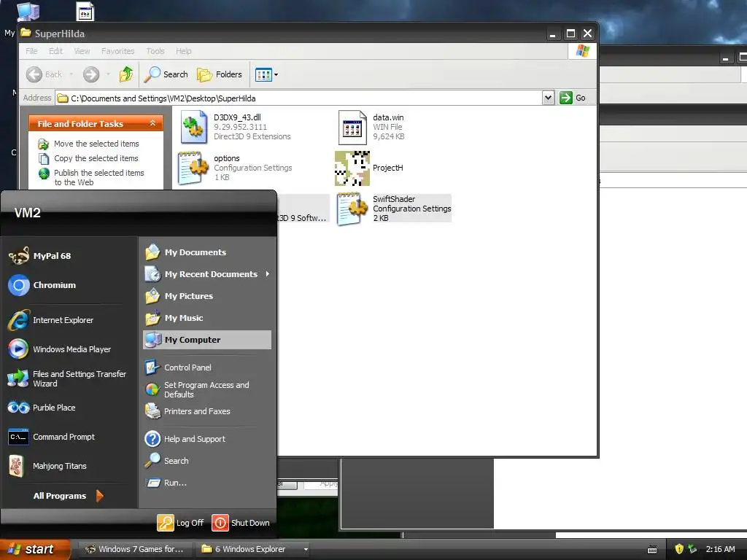The height and width of the screenshot is (560, 747).
Task: Launch MyPal 68 from Start menu
Action: pos(41,256)
